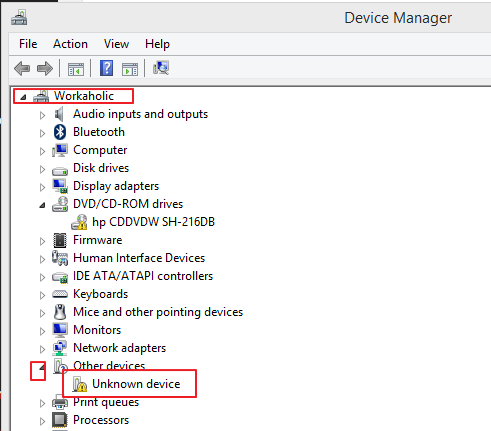The width and height of the screenshot is (491, 431).
Task: Select the Processors tree item
Action: click(101, 420)
